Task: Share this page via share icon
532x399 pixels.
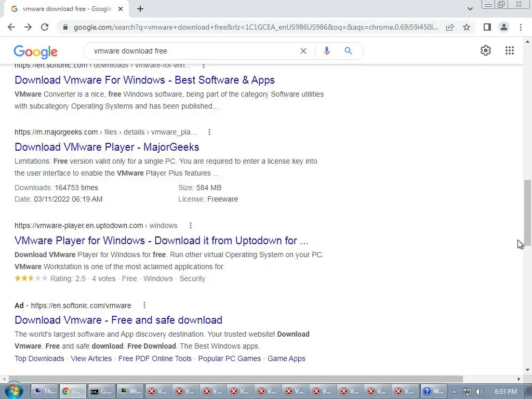Action: [450, 27]
